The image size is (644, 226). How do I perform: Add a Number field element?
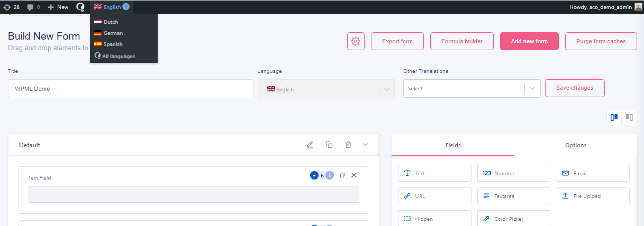(514, 173)
